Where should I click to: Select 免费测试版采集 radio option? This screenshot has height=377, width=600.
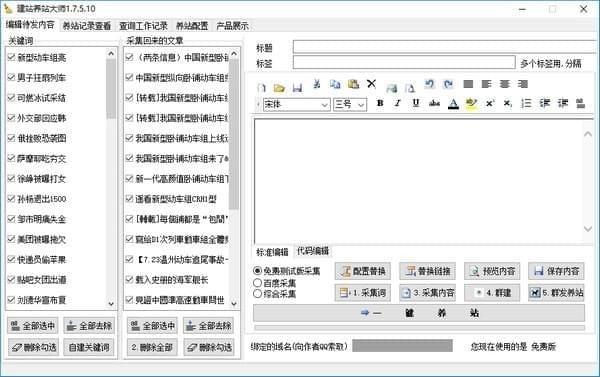pyautogui.click(x=258, y=271)
